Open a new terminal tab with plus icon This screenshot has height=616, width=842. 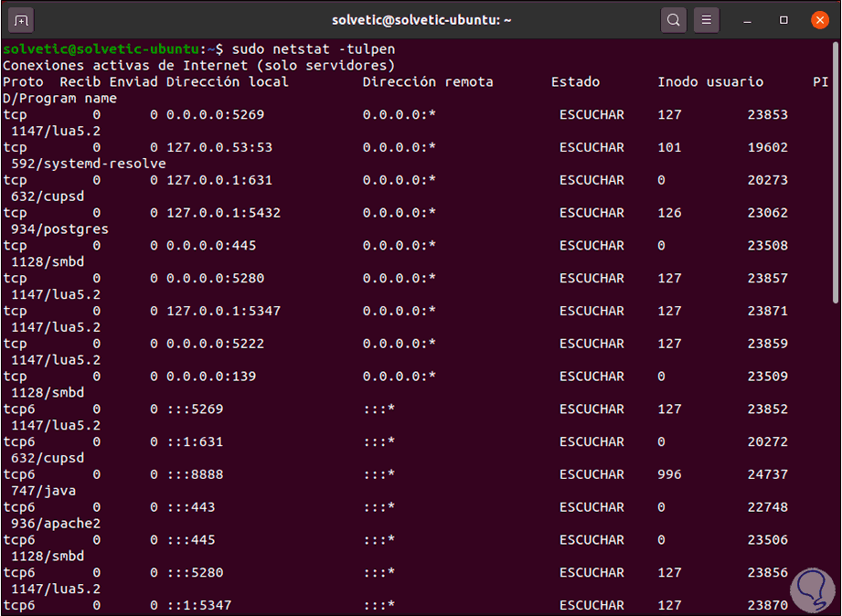pos(21,20)
